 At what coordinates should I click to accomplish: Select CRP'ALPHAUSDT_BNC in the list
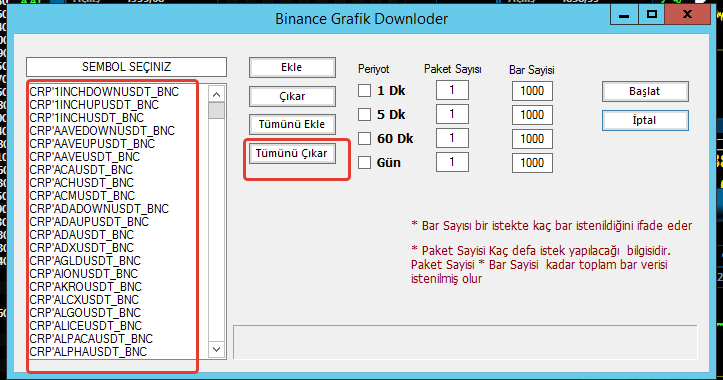[88, 352]
